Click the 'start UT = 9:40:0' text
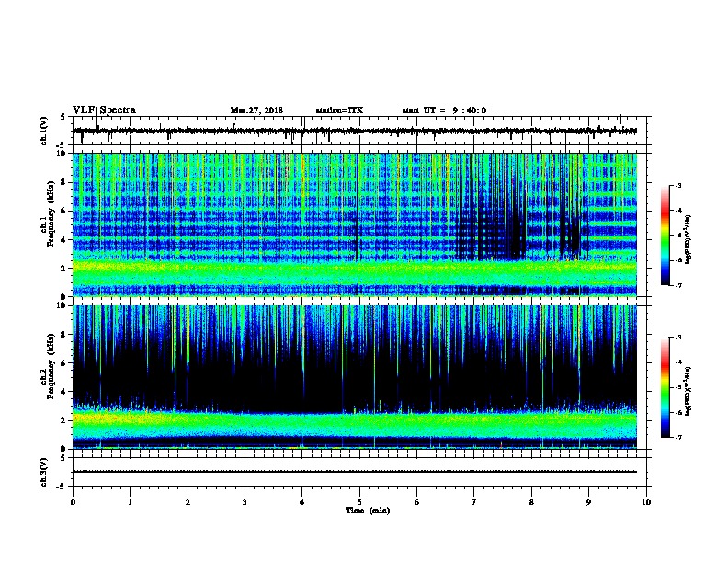Image resolution: width=728 pixels, height=563 pixels. 444,110
